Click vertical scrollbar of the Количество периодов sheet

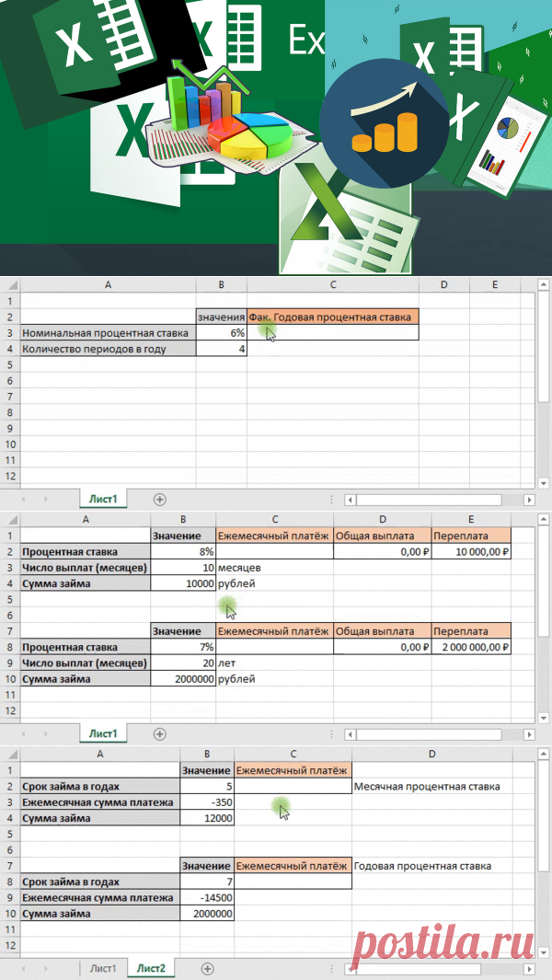[x=543, y=368]
